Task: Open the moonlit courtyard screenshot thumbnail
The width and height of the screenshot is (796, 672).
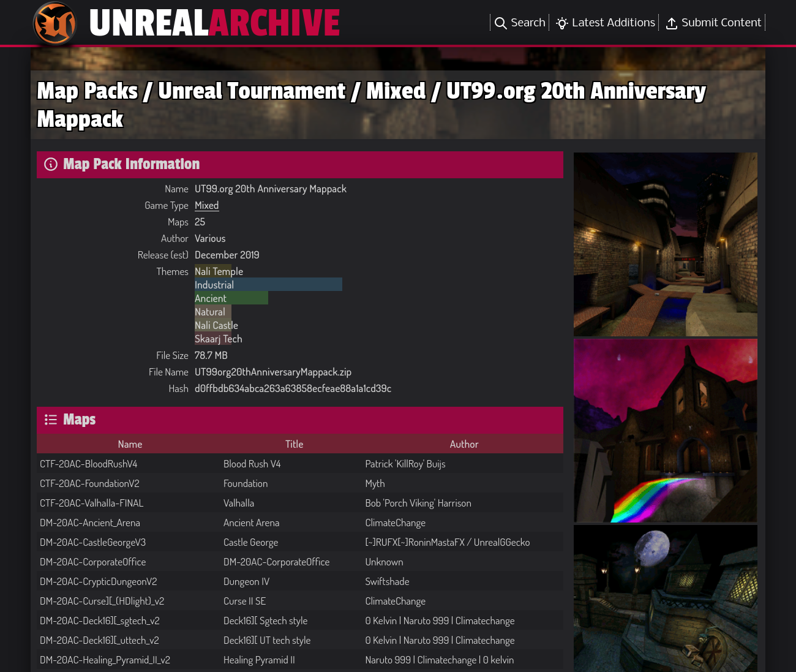Action: [665, 598]
